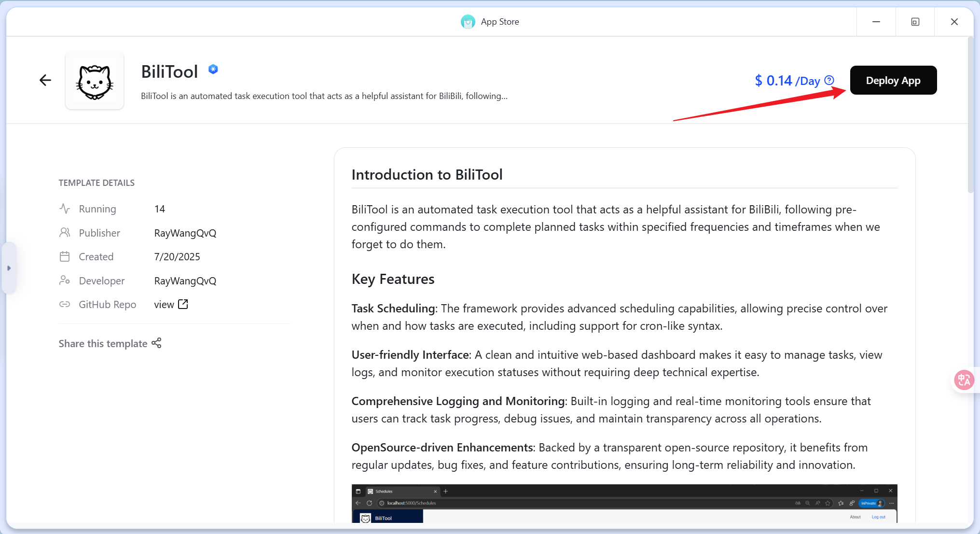Maximize the App Store window
Viewport: 980px width, 534px height.
click(x=915, y=22)
